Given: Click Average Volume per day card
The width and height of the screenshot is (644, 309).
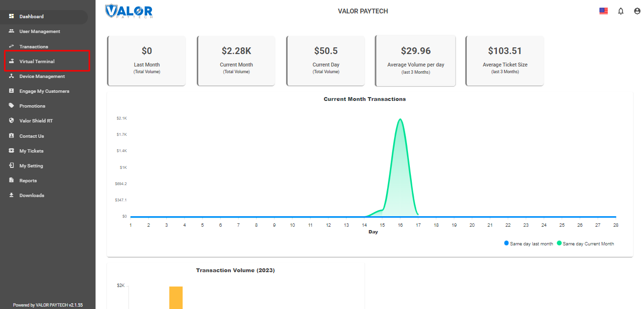Looking at the screenshot, I should coord(415,61).
